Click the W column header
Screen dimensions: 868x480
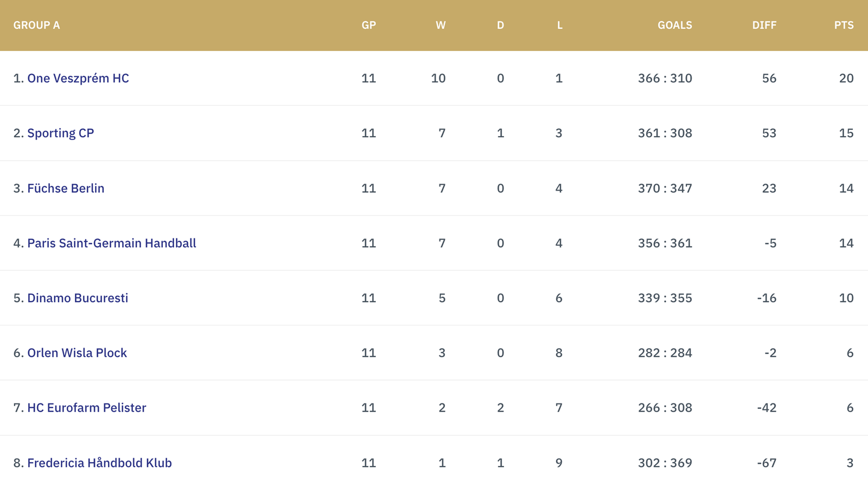[441, 25]
